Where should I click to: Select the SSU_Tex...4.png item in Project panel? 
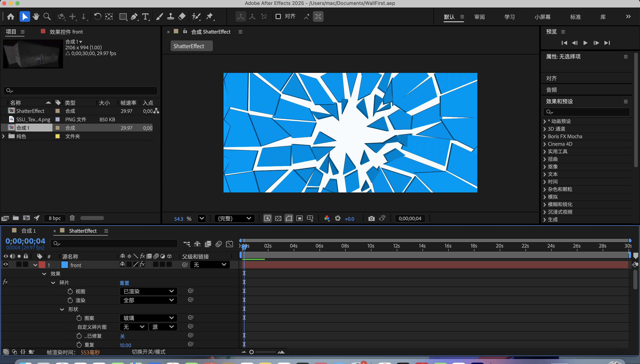coord(33,119)
